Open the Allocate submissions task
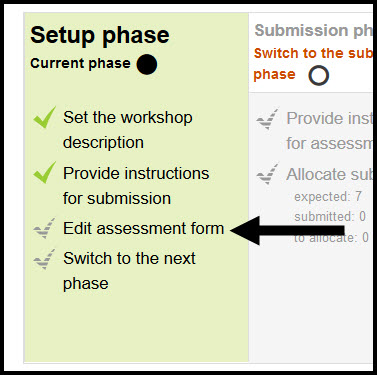The image size is (377, 375). coord(329,175)
